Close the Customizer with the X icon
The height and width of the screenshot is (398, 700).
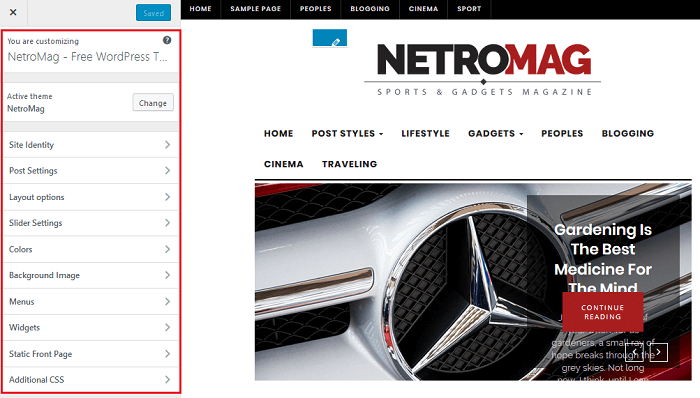(x=13, y=12)
